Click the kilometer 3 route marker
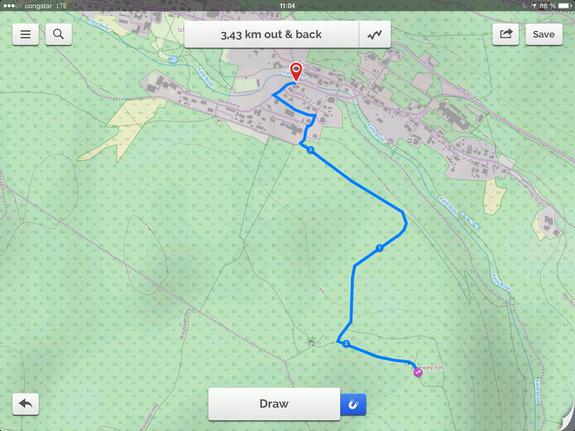 [x=311, y=150]
